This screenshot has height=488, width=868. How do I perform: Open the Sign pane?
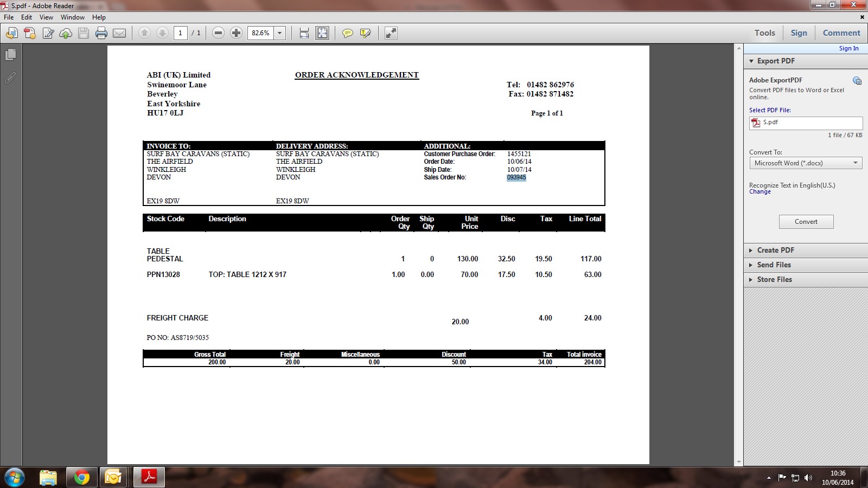click(x=799, y=33)
